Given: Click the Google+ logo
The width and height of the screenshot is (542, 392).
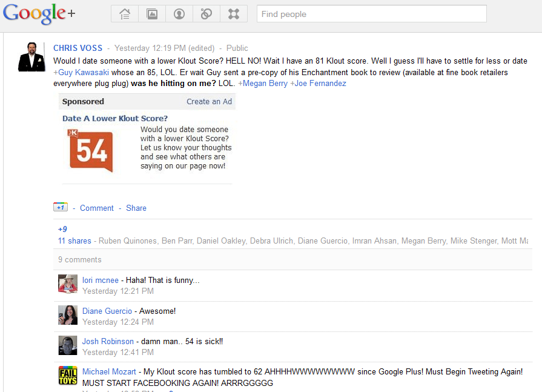Looking at the screenshot, I should click(39, 14).
